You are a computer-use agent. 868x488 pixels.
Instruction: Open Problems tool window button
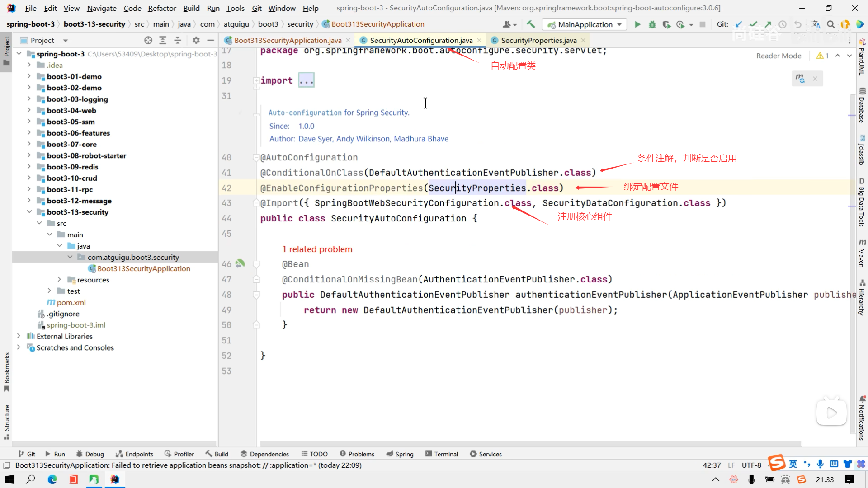pos(357,454)
